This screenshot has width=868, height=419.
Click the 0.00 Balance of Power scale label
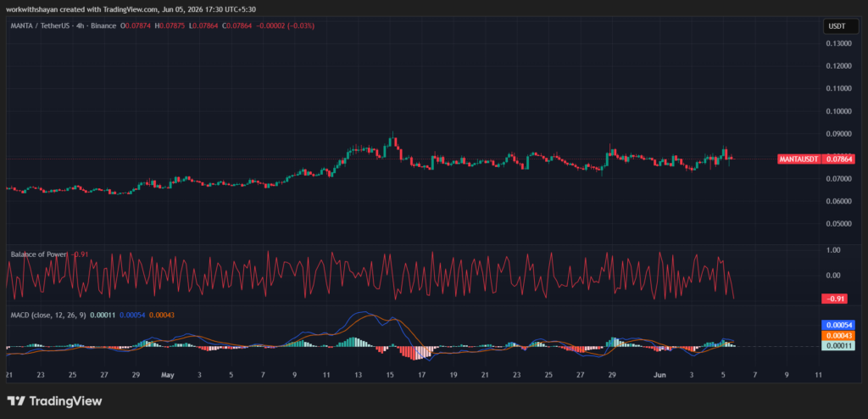coord(832,276)
